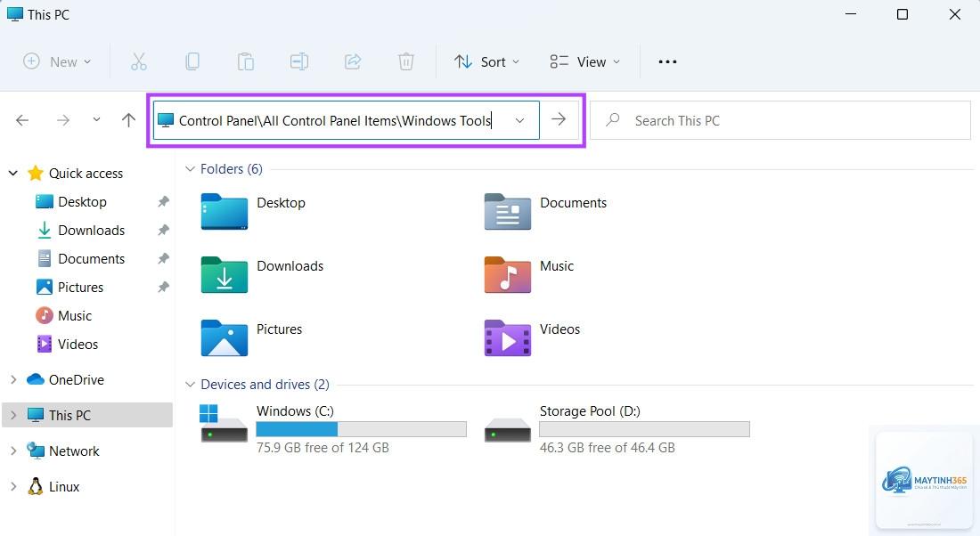This screenshot has height=536, width=980.
Task: Select OneDrive in the navigation pane
Action: pyautogui.click(x=65, y=379)
